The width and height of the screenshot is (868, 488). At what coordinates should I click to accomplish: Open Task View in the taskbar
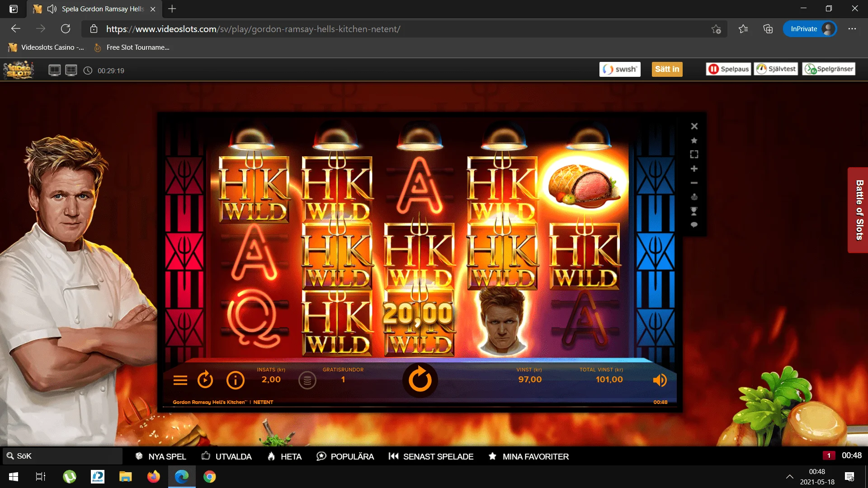point(41,477)
